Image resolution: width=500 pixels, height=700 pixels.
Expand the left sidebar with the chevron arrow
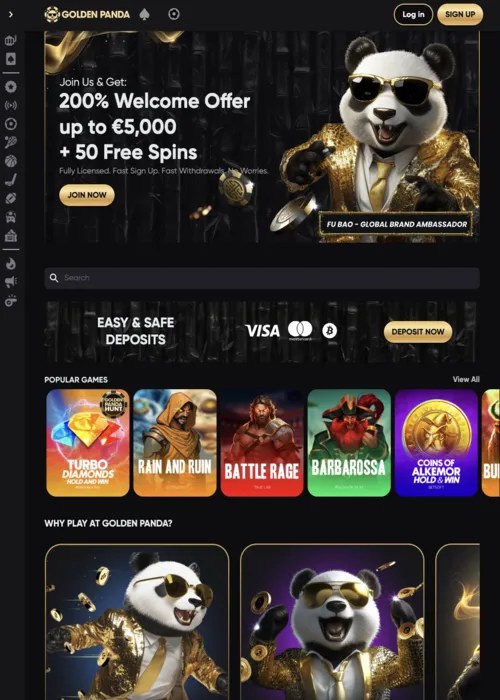pos(11,14)
